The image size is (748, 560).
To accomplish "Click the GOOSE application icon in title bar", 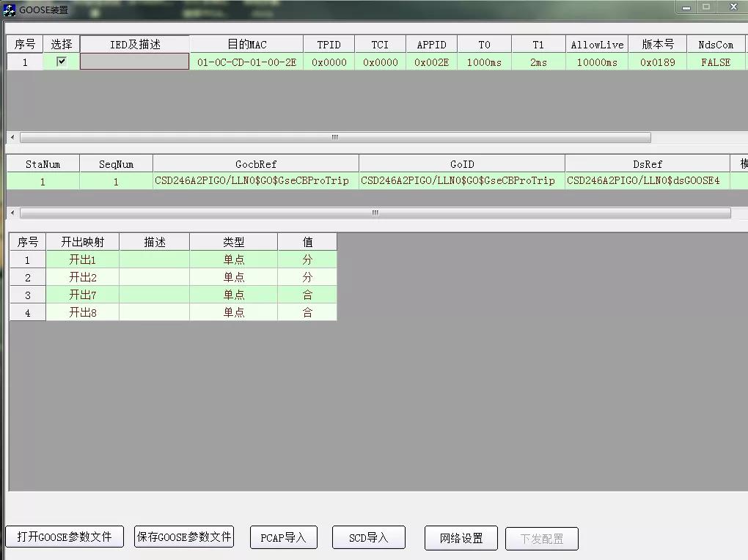I will [x=10, y=10].
